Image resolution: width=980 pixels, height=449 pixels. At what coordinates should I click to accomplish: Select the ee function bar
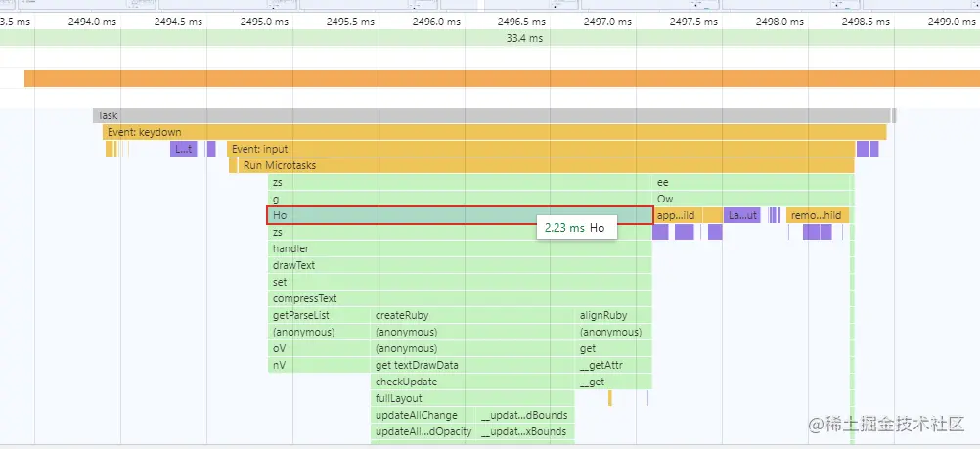[751, 182]
